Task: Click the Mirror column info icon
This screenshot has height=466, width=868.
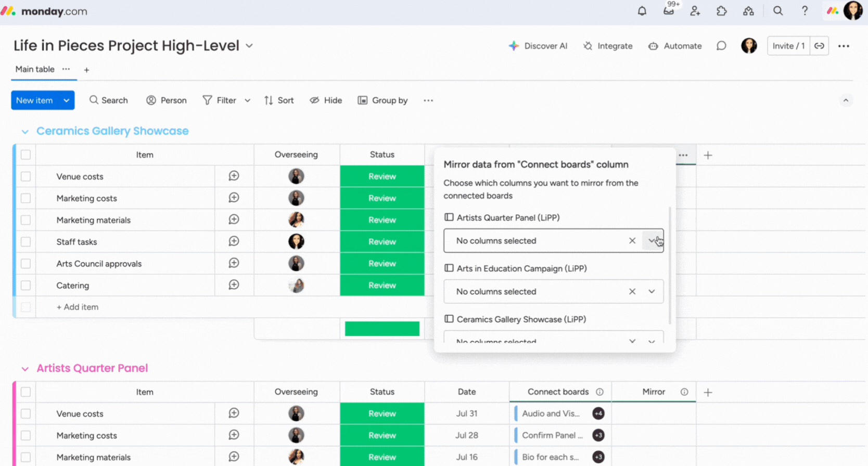Action: (684, 392)
